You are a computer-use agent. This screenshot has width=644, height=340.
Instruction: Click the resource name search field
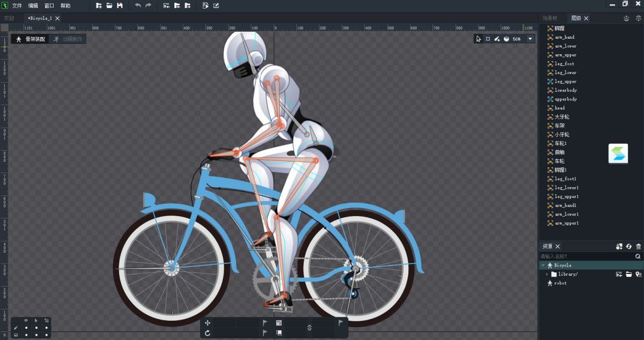585,256
